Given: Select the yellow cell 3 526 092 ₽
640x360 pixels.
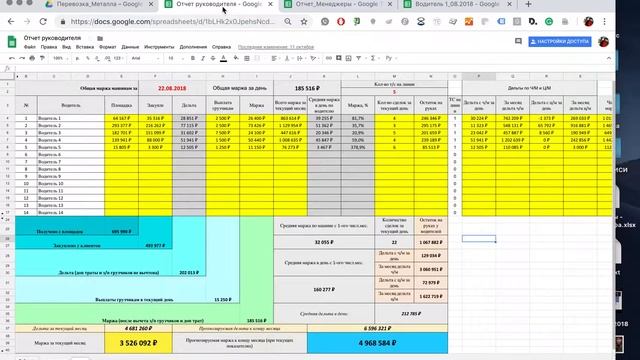Looking at the screenshot, I should (x=138, y=343).
